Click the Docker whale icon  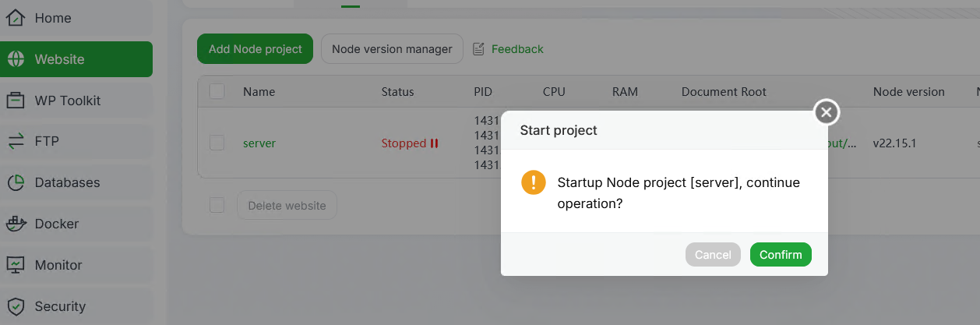click(x=16, y=224)
